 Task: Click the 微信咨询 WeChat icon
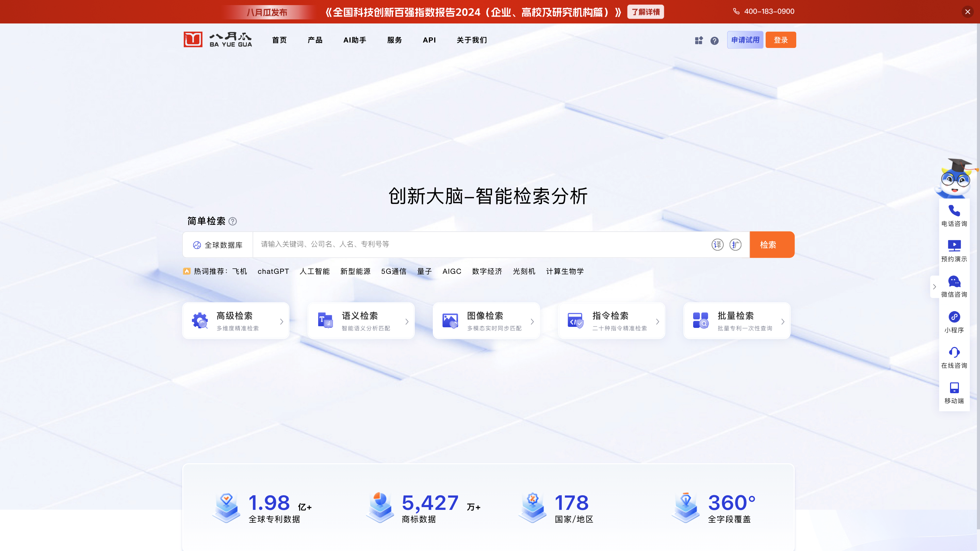[x=954, y=281]
